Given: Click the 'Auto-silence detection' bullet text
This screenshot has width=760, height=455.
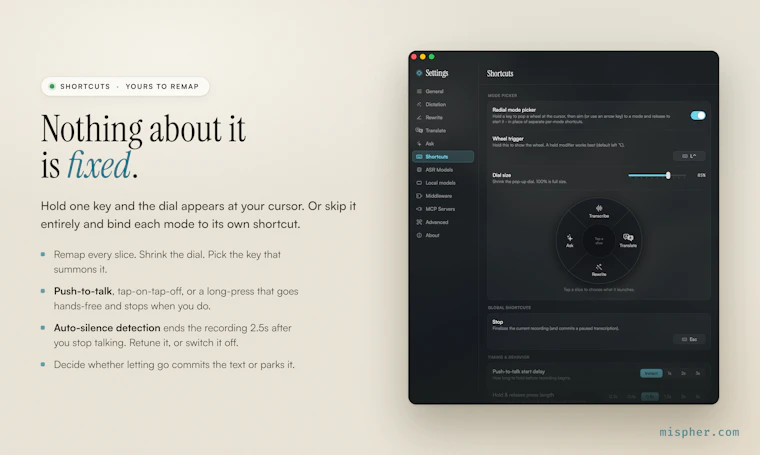Looking at the screenshot, I should coord(107,328).
